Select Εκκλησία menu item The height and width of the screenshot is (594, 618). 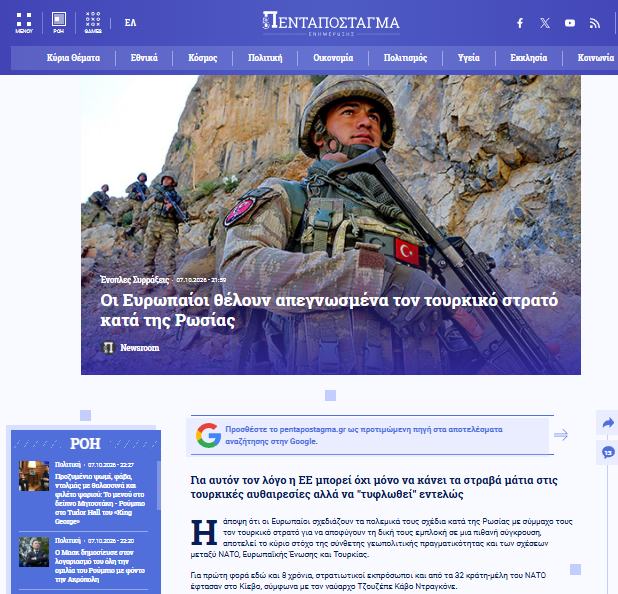[x=529, y=58]
